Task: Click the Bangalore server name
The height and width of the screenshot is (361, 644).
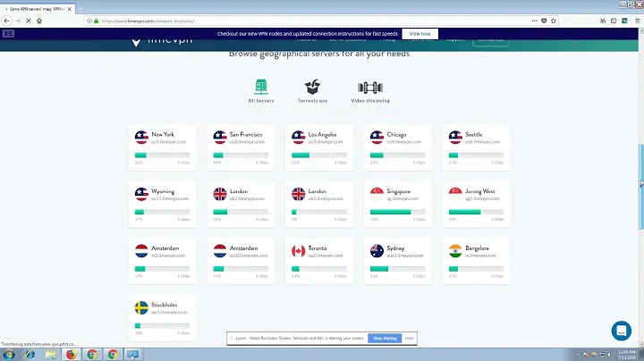Action: (478, 248)
